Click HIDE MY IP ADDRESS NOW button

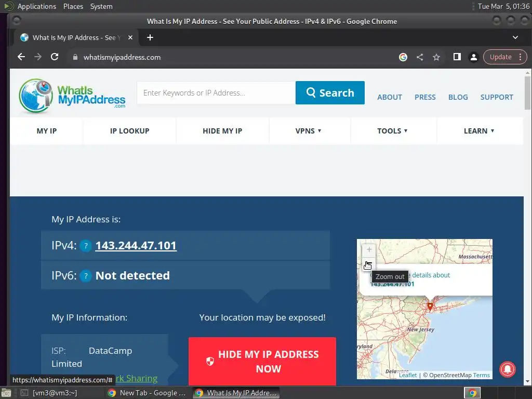coord(262,362)
